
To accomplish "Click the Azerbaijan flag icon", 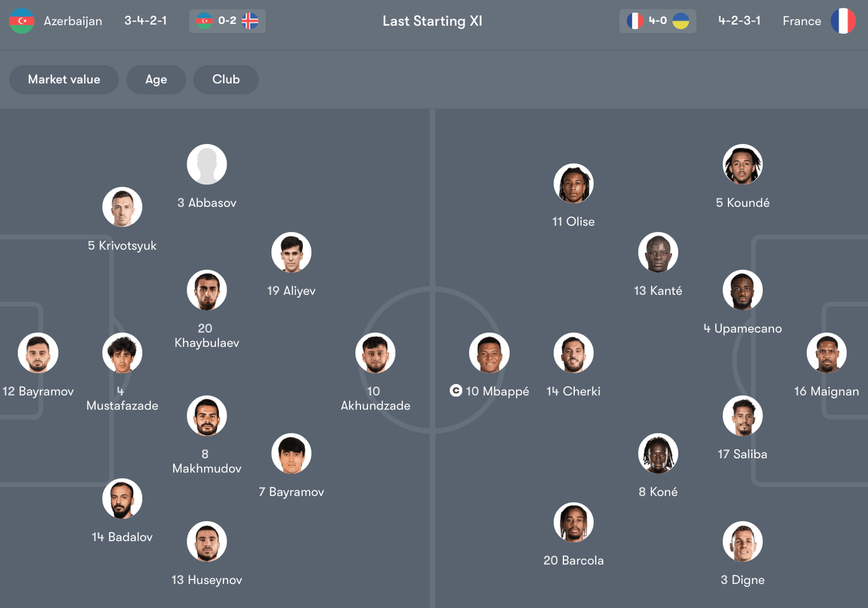I will click(21, 20).
